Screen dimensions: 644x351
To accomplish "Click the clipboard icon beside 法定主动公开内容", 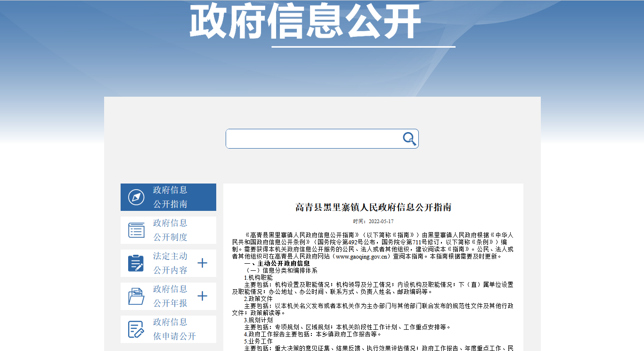I will point(136,263).
